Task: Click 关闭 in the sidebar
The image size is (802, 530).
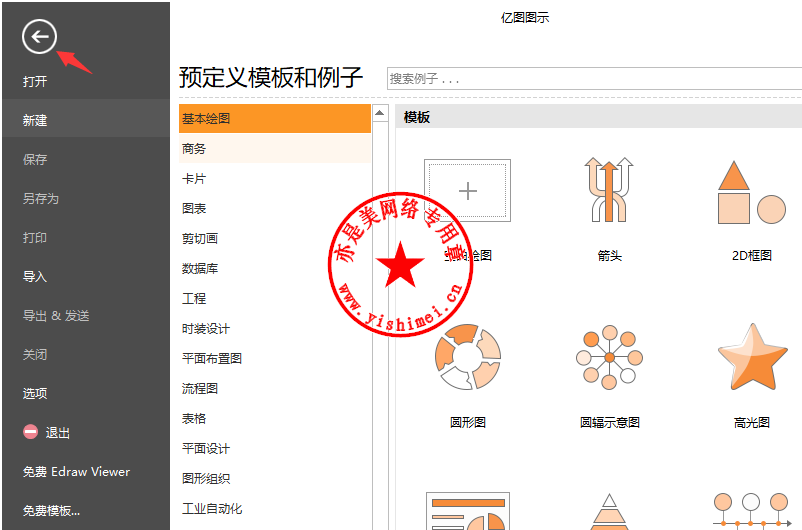Action: point(35,355)
